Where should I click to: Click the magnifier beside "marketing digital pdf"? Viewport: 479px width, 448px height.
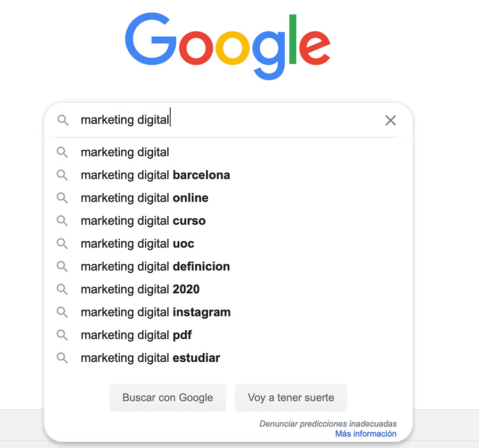click(62, 335)
